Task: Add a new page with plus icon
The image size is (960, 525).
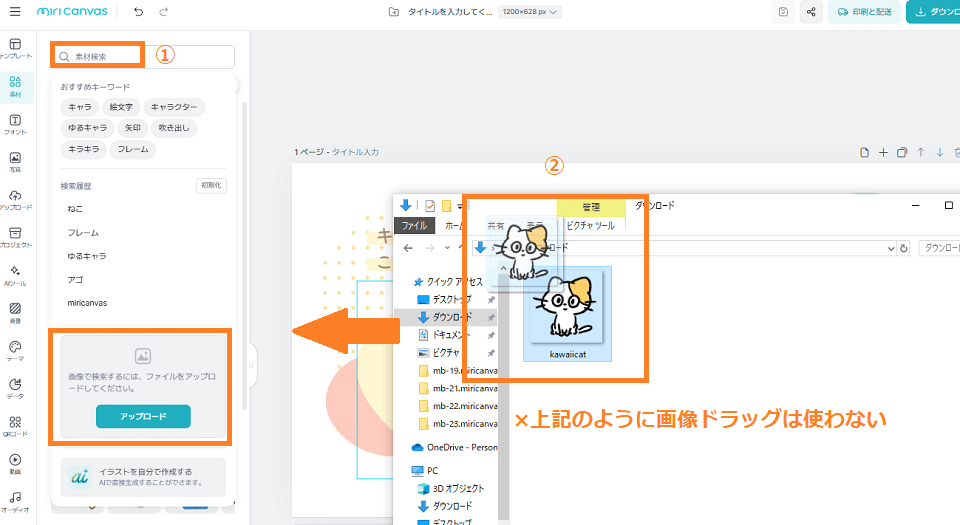Action: [883, 152]
